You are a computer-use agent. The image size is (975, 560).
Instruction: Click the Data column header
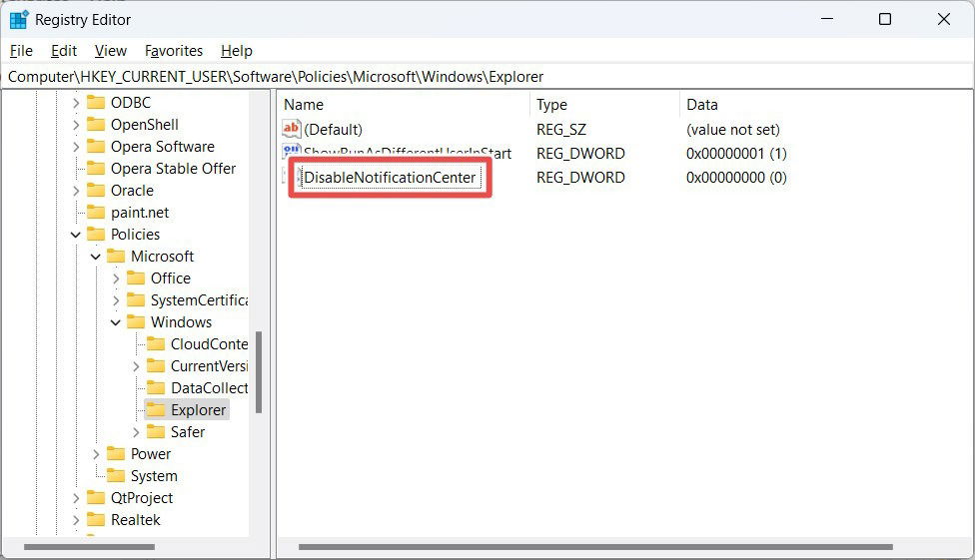pos(826,105)
